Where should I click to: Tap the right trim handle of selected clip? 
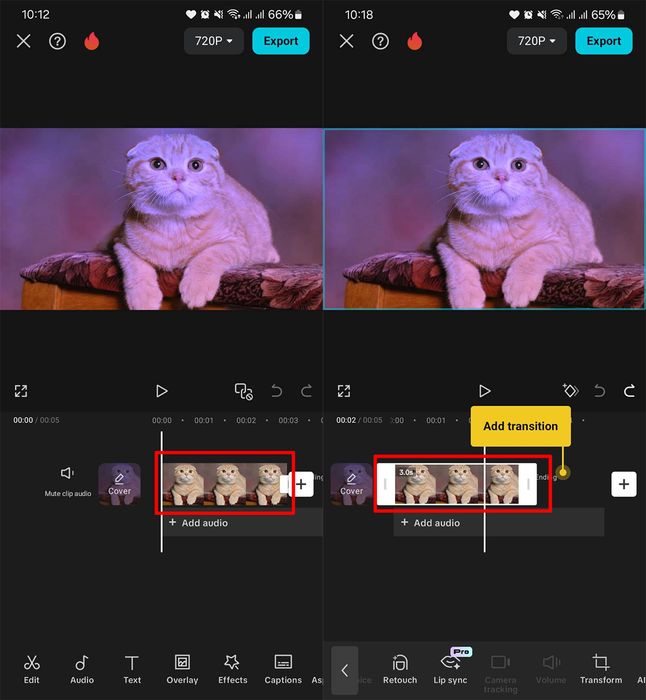(x=528, y=484)
